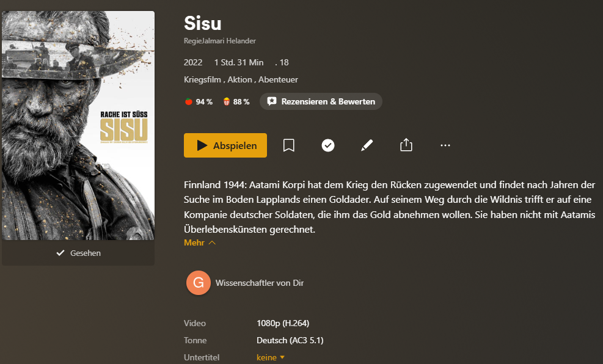This screenshot has width=603, height=364.
Task: Toggle the Gesehen checkmark under poster
Action: 78,253
